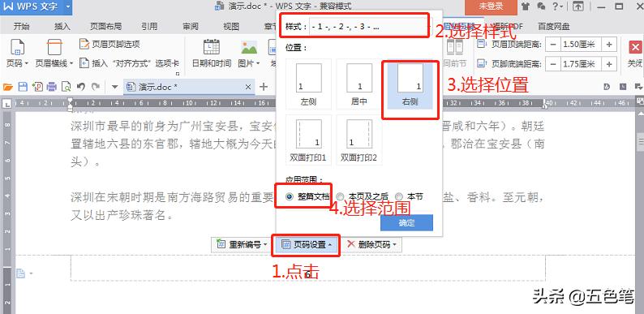This screenshot has height=314, width=644.
Task: Click the 1.50厘米 header distance field
Action: [x=582, y=45]
